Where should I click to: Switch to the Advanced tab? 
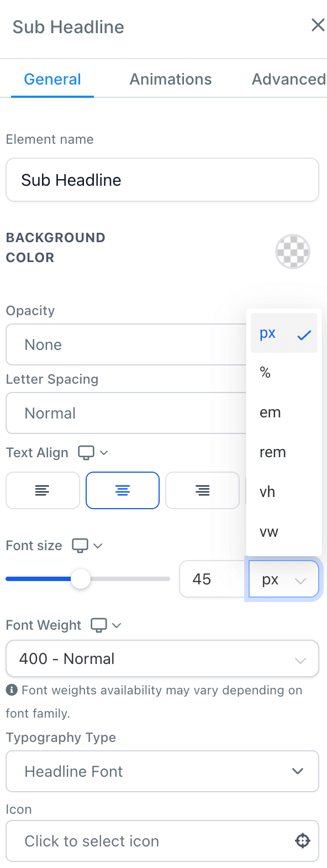(x=289, y=80)
